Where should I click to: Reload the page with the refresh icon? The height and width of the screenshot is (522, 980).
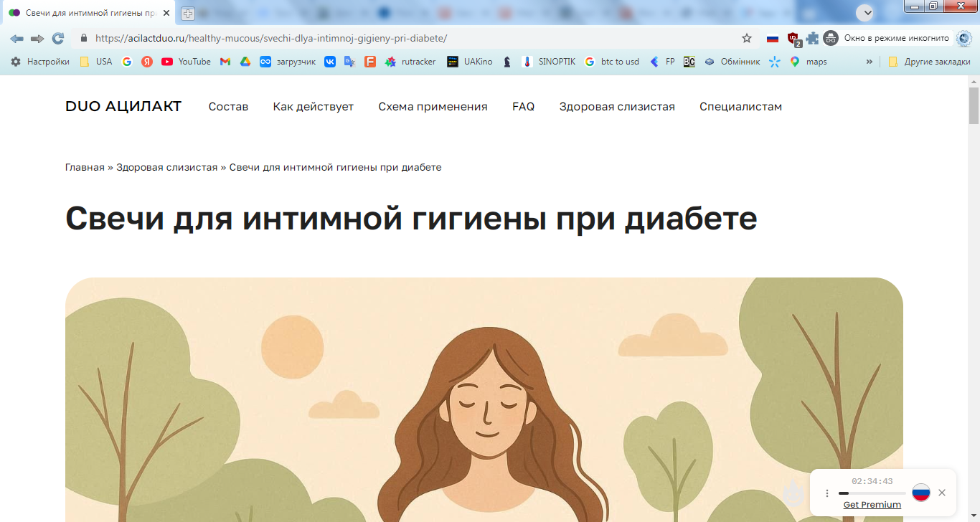[x=58, y=38]
